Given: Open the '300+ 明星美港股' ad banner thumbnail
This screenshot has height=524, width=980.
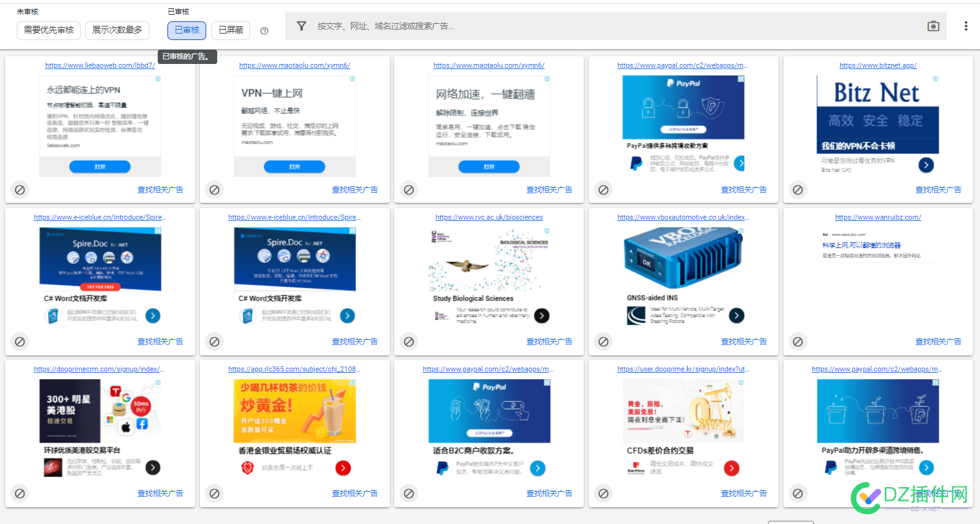Looking at the screenshot, I should coord(100,411).
